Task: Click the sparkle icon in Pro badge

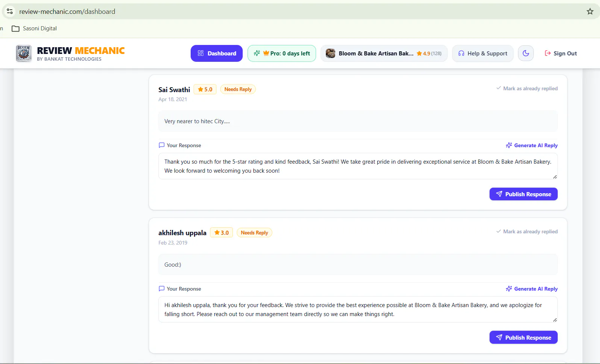Action: coord(257,53)
